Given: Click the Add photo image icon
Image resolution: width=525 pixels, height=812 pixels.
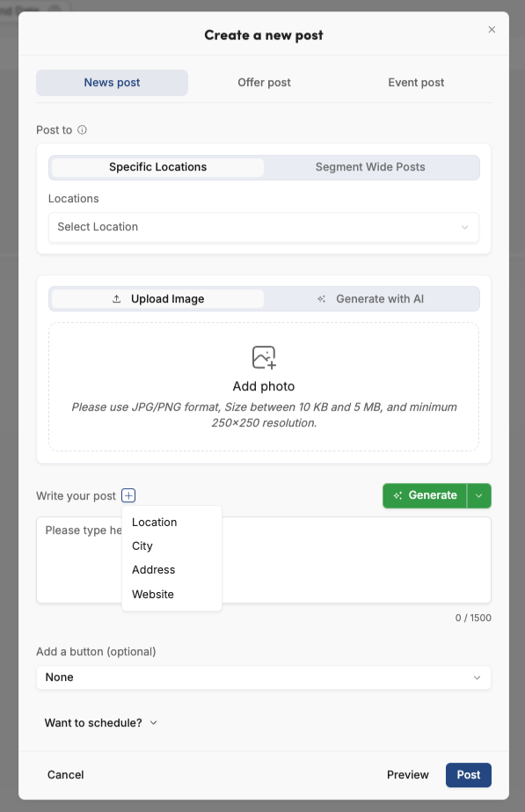Looking at the screenshot, I should (x=264, y=357).
